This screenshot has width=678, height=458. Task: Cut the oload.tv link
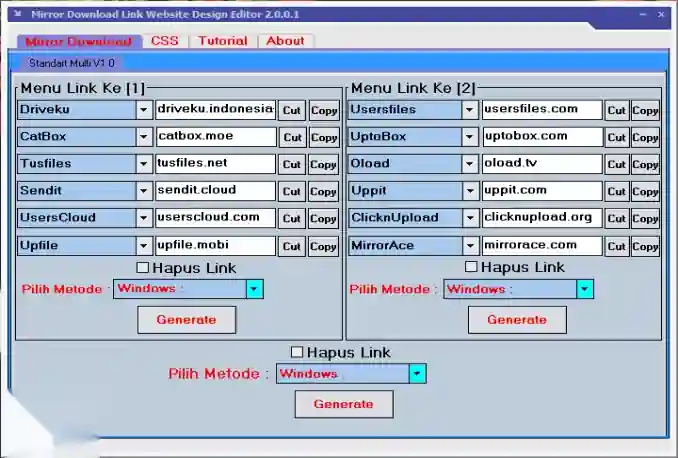coord(617,164)
